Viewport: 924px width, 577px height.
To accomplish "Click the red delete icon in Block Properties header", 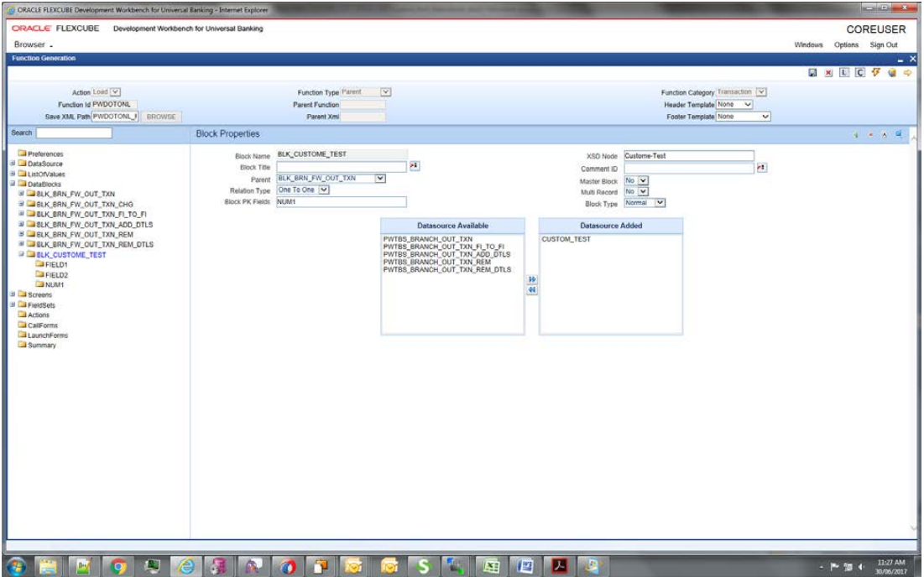I will pyautogui.click(x=870, y=135).
